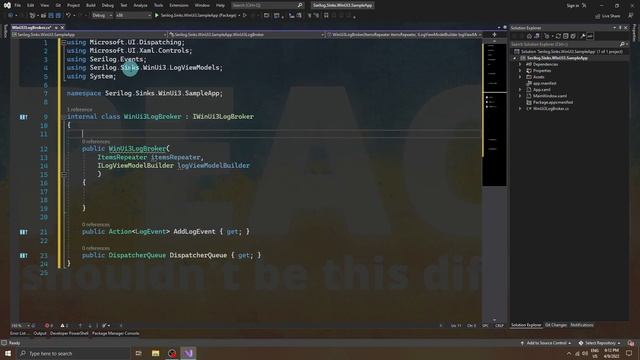The width and height of the screenshot is (640, 360).
Task: Click Start Without Debugging icon
Action: (x=245, y=16)
